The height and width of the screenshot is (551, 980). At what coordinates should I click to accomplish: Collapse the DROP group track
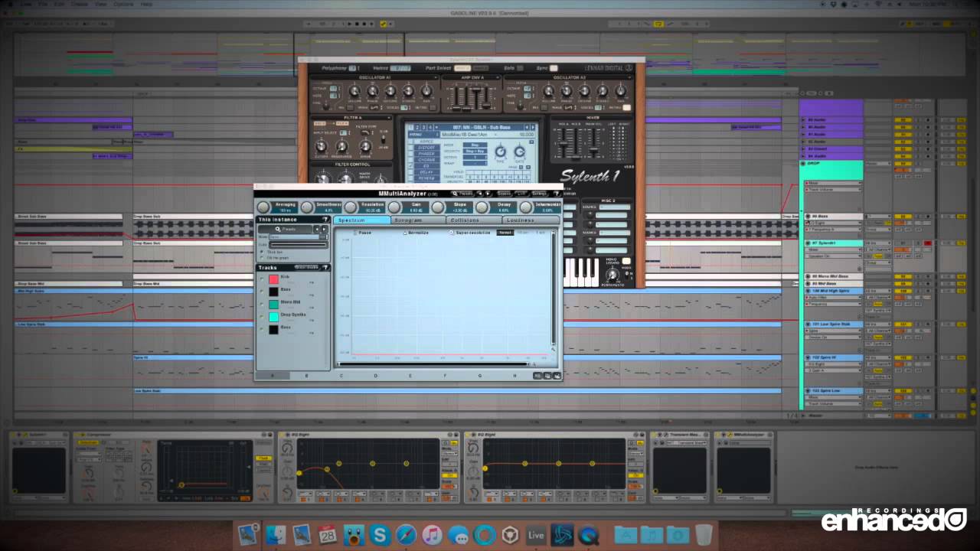pos(803,163)
